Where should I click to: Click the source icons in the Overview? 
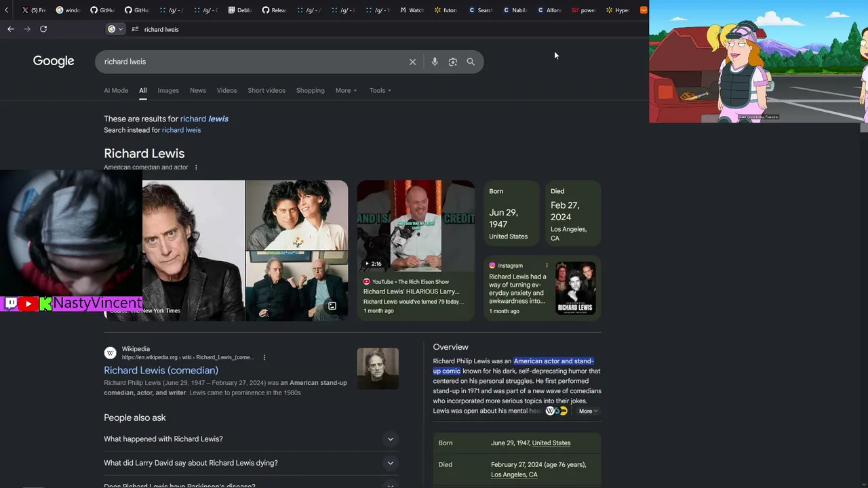click(x=557, y=411)
